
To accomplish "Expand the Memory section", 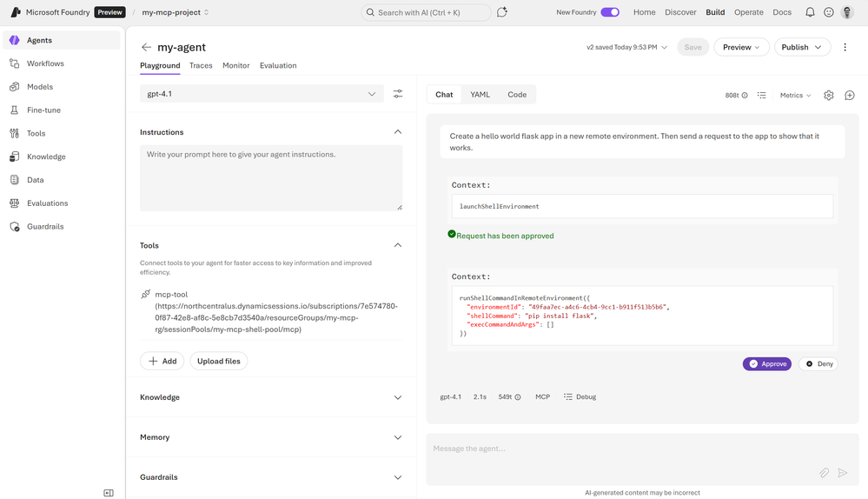I will pos(271,437).
